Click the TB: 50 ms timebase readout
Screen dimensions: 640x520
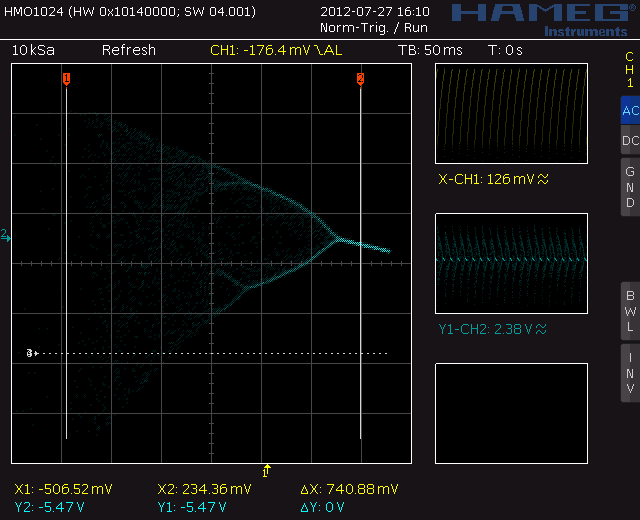pos(430,50)
